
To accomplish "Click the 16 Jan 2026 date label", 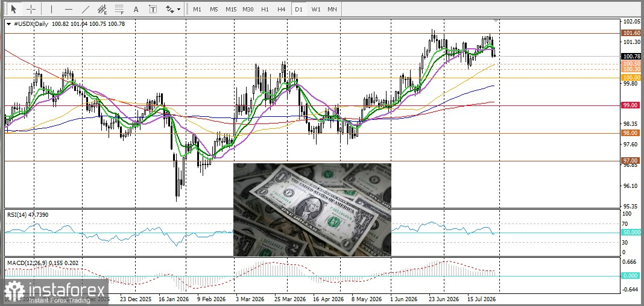I will pos(172,299).
